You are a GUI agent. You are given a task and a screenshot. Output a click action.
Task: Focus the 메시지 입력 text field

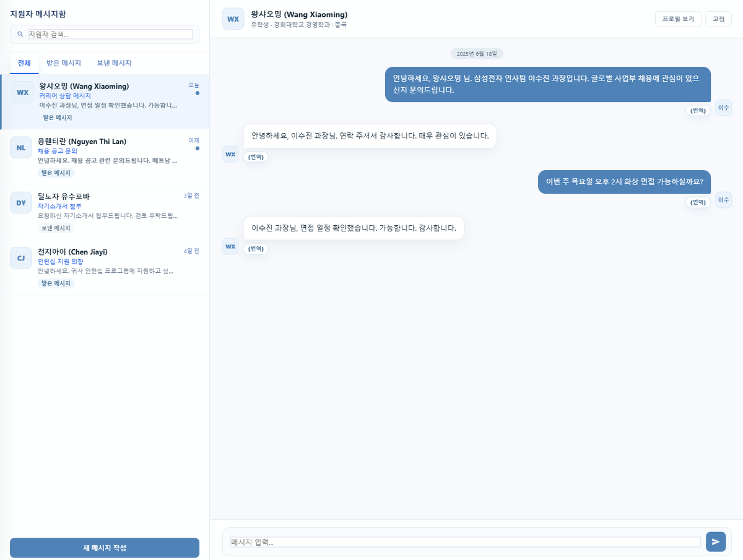tap(466, 542)
